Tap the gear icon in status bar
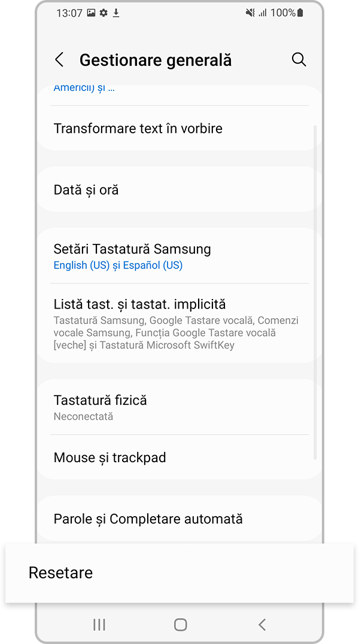This screenshot has width=359, height=644. coord(104,13)
